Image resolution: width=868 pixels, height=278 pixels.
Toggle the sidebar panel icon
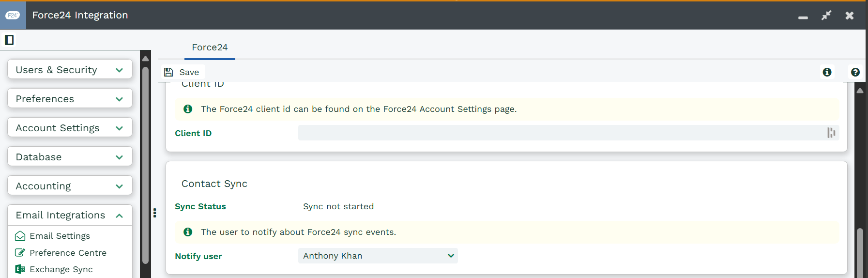9,40
